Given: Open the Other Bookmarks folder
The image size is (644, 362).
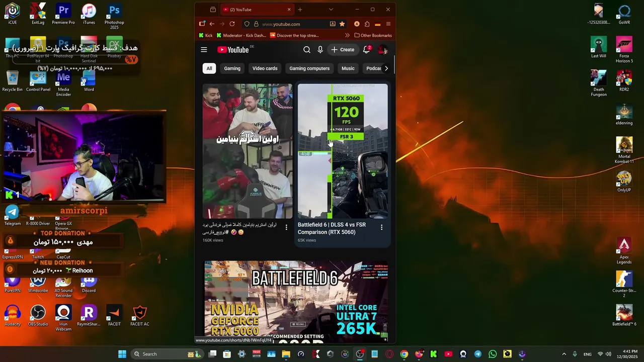Looking at the screenshot, I should point(373,35).
